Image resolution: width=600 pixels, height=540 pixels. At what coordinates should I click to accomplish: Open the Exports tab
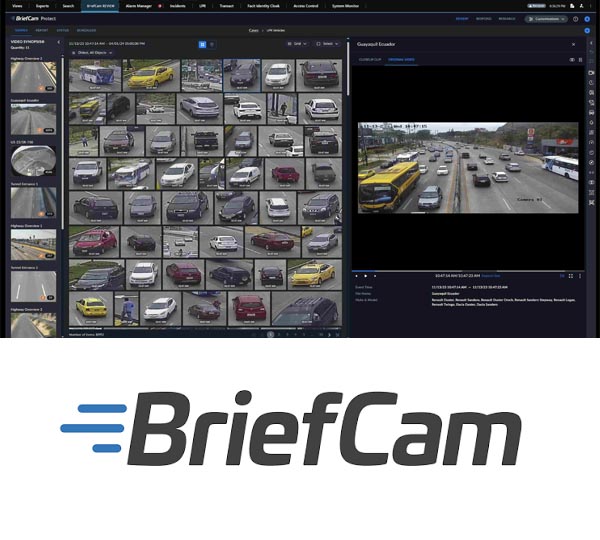tap(42, 6)
